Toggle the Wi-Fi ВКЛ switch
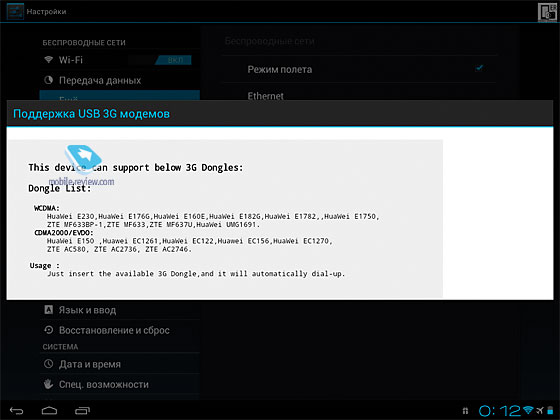560x420 pixels. coord(173,60)
